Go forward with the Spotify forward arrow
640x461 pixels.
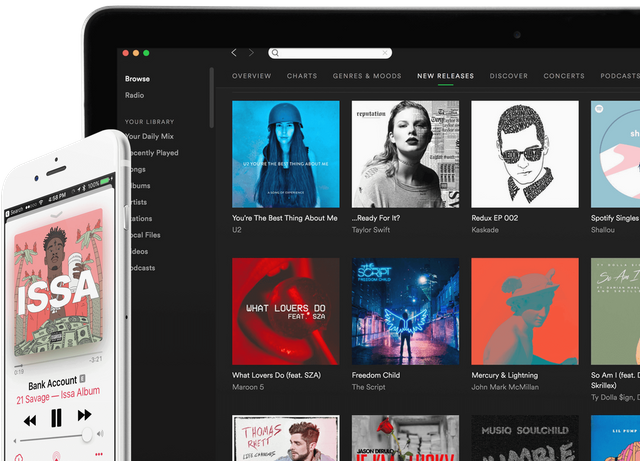tap(251, 53)
